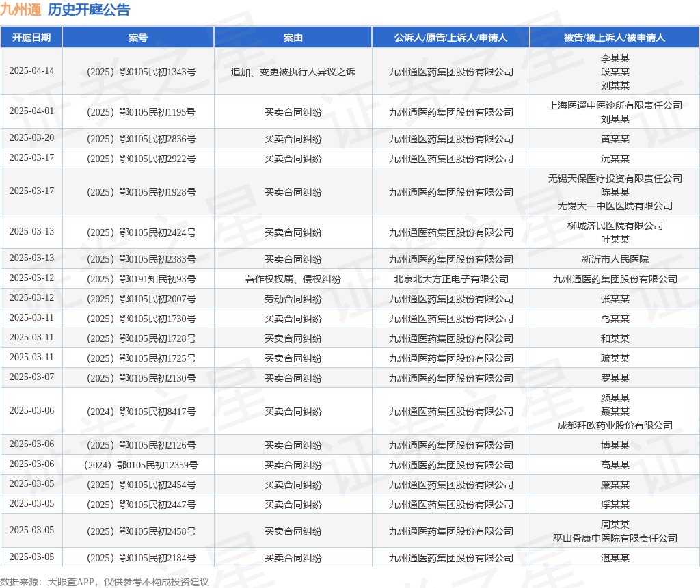700x588 pixels.
Task: Click defendant 廉某某
Action: [x=615, y=485]
